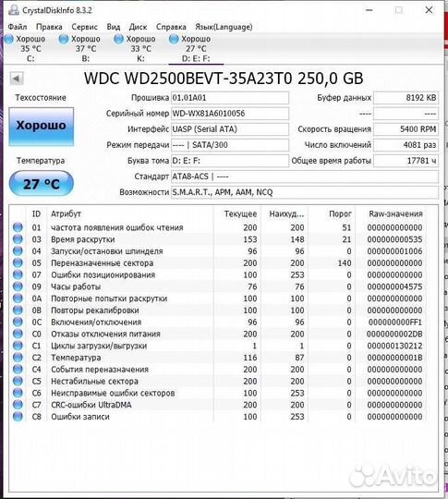Select 'Неисправимые ошибки секторов' attribute text
The image size is (448, 499).
[113, 393]
